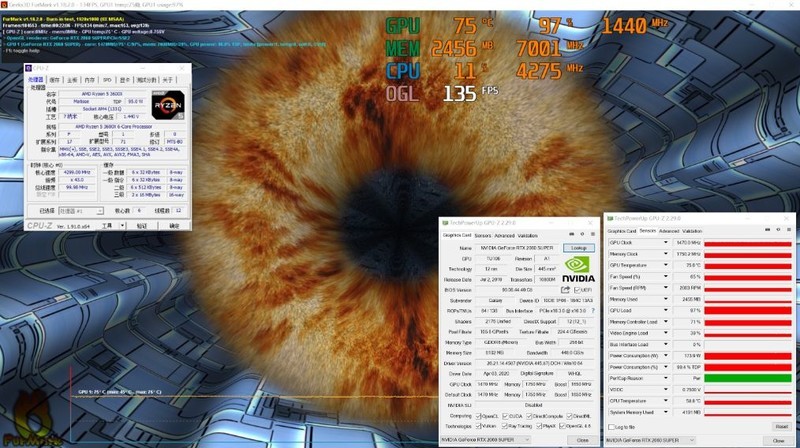This screenshot has height=448, width=800.
Task: Click title bar icon of Graphics Card GPU-Z window
Action: (445, 223)
